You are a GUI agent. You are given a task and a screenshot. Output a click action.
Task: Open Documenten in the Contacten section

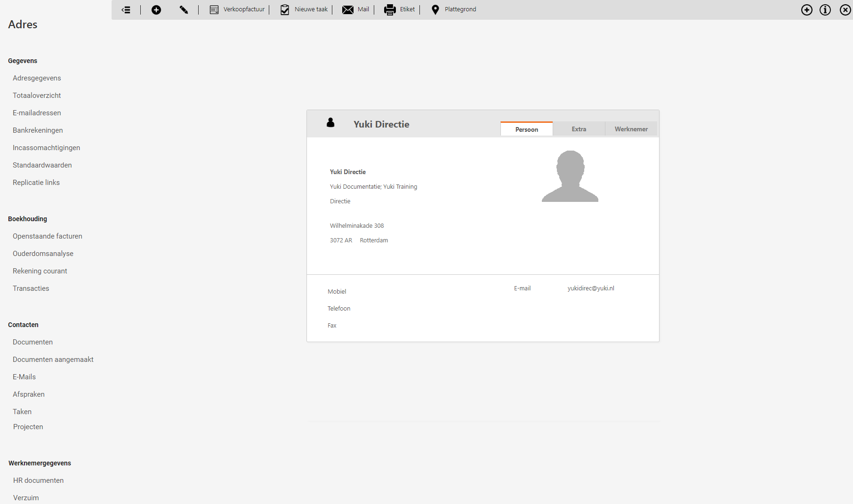(x=32, y=342)
